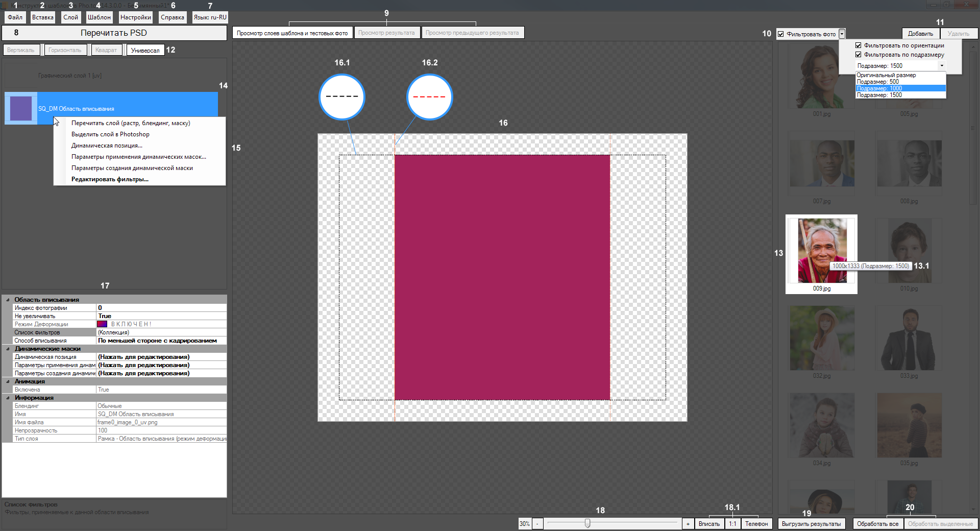The height and width of the screenshot is (531, 980).
Task: Choose Оригинальный размер from list
Action: (900, 75)
